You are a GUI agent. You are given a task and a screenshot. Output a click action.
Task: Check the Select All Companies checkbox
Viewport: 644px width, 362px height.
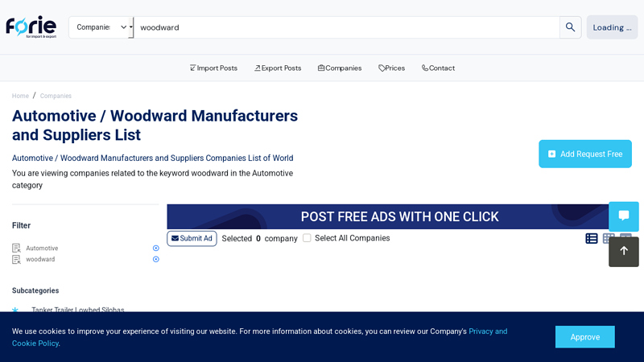(307, 238)
